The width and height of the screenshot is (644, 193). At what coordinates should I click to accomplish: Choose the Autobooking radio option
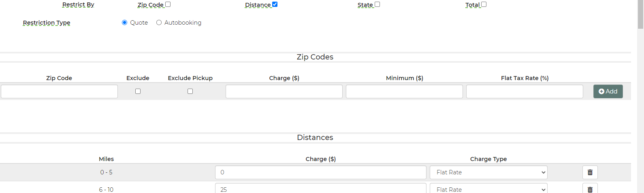click(159, 23)
